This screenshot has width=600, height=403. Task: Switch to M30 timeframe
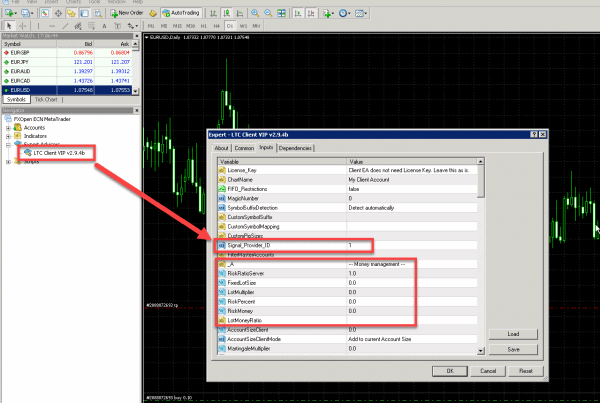click(x=190, y=26)
